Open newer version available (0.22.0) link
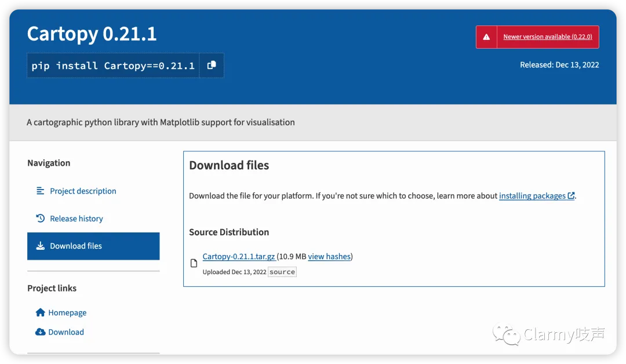 [x=547, y=37]
